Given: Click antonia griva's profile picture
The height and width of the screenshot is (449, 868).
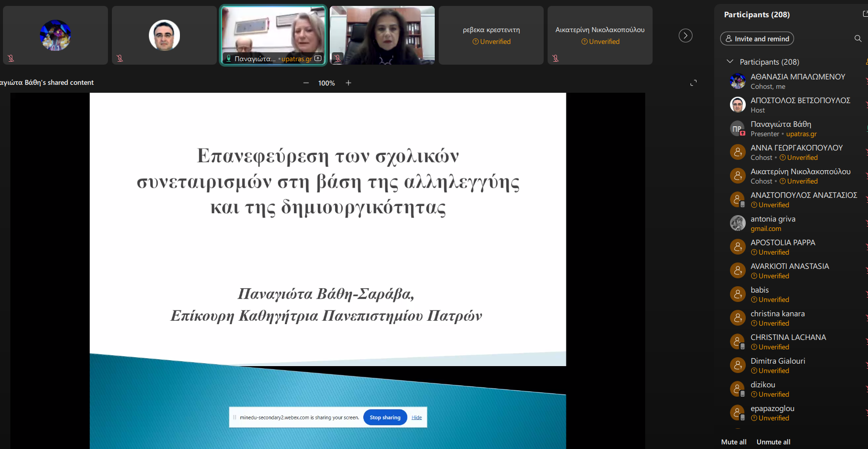Looking at the screenshot, I should point(737,223).
